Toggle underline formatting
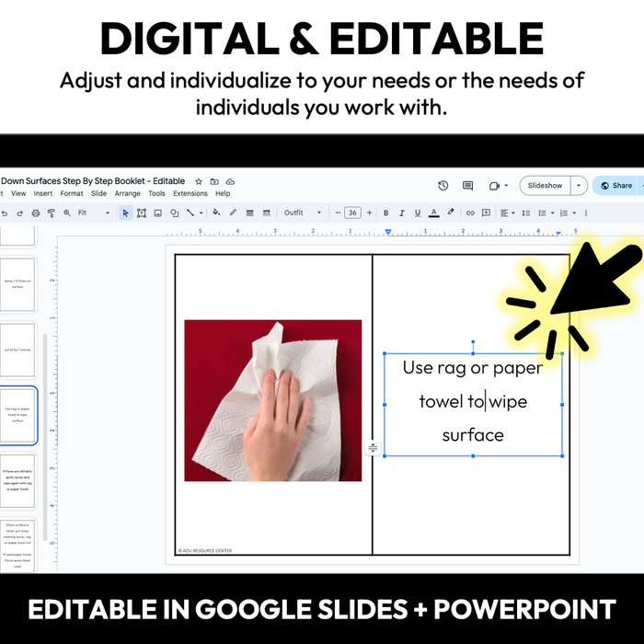The width and height of the screenshot is (644, 644). [418, 213]
